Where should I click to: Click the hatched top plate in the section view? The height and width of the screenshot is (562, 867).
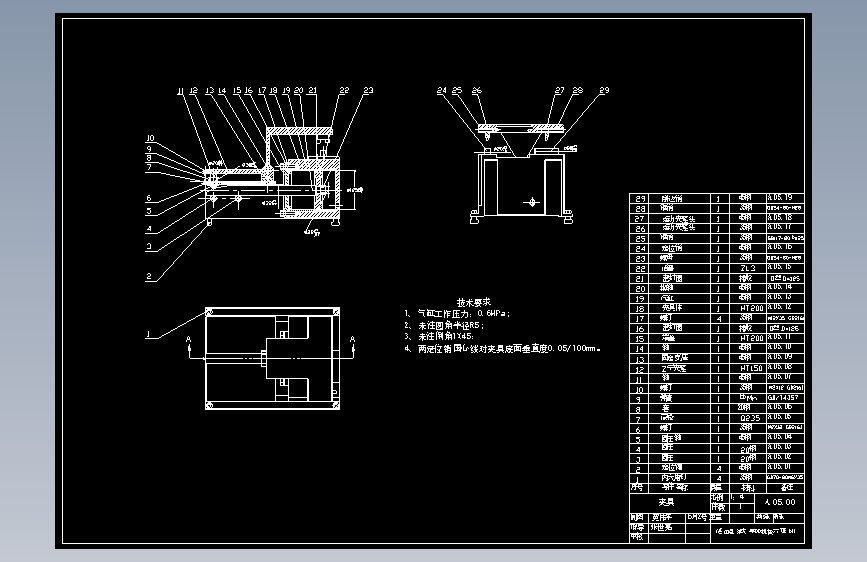[x=300, y=131]
